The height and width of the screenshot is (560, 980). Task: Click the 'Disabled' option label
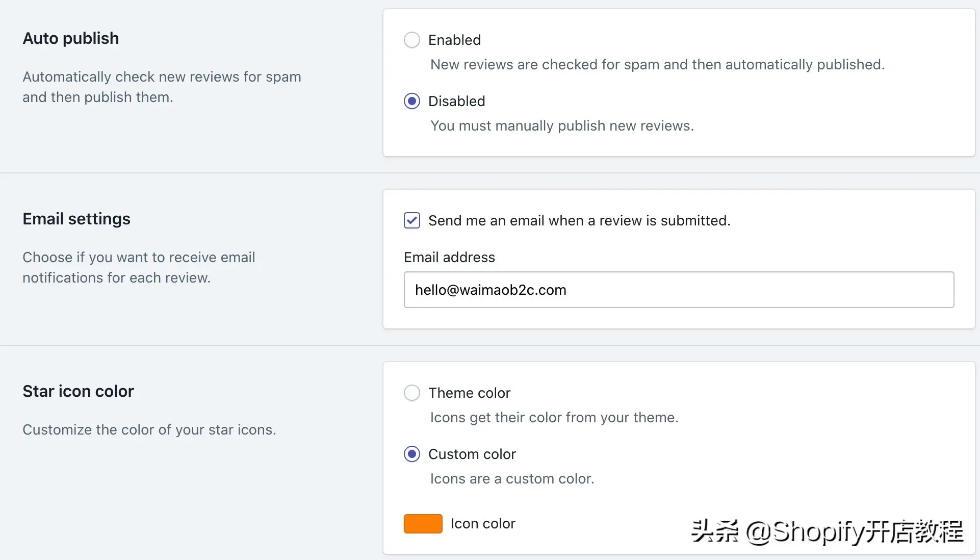pyautogui.click(x=456, y=101)
